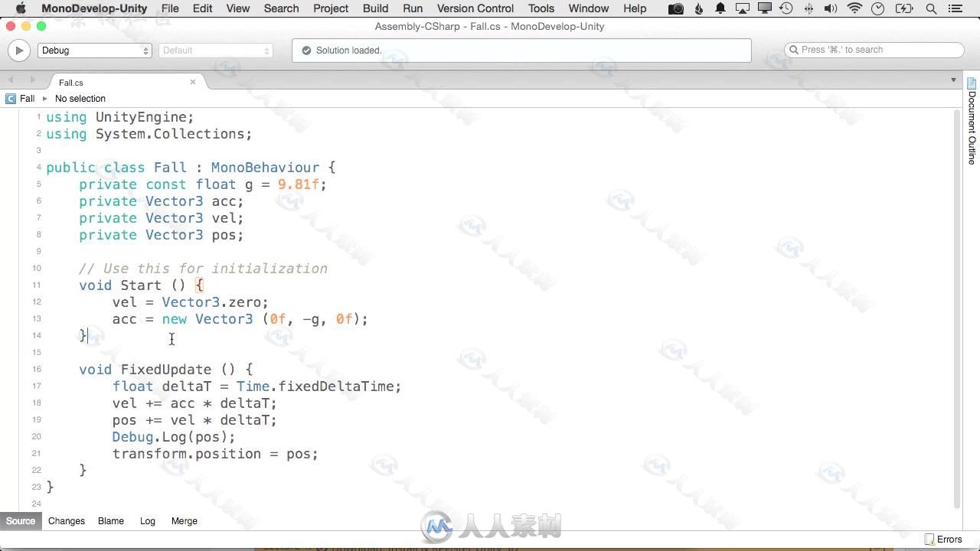
Task: Click the camera icon in menu bar
Action: tap(676, 9)
